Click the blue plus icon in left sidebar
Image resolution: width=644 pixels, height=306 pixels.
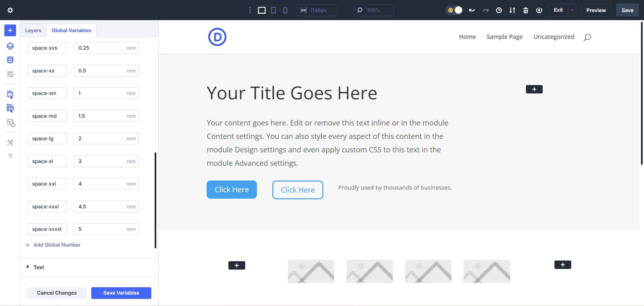click(x=10, y=31)
